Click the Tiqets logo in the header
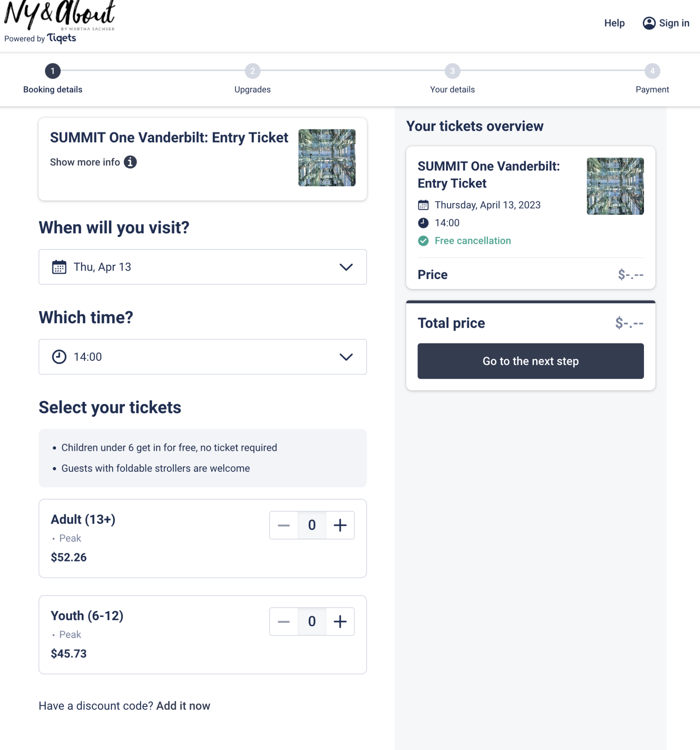This screenshot has width=700, height=750. click(x=61, y=38)
